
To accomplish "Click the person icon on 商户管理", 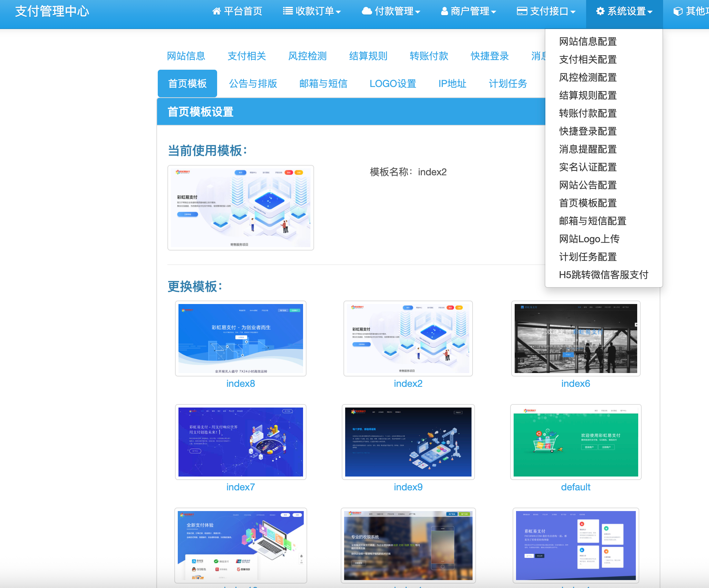I will click(443, 11).
